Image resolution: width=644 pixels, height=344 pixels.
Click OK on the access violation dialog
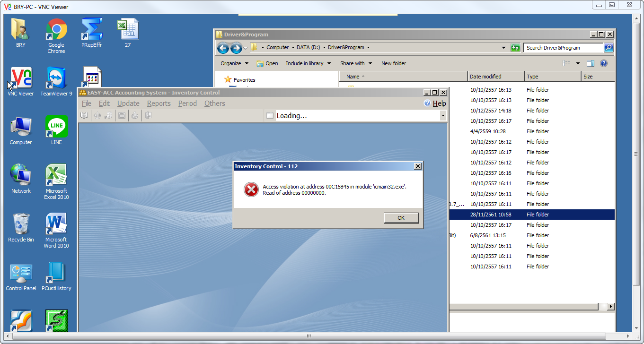[x=401, y=218]
